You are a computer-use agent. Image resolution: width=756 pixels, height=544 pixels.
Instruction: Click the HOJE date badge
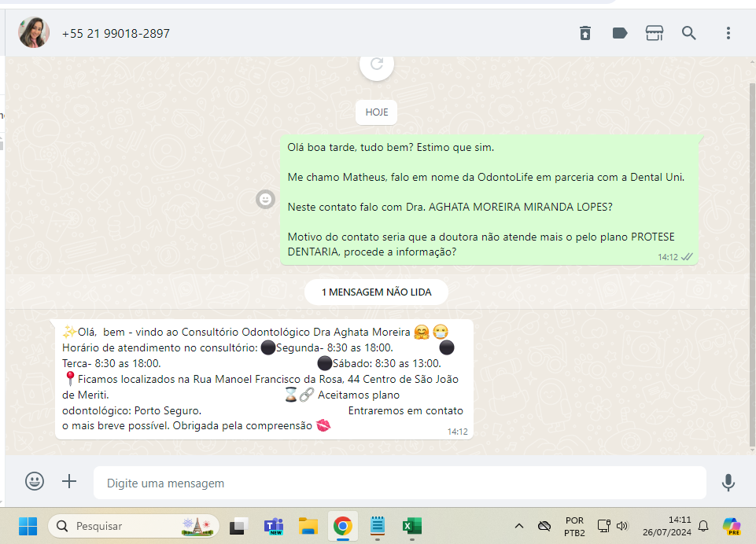377,112
